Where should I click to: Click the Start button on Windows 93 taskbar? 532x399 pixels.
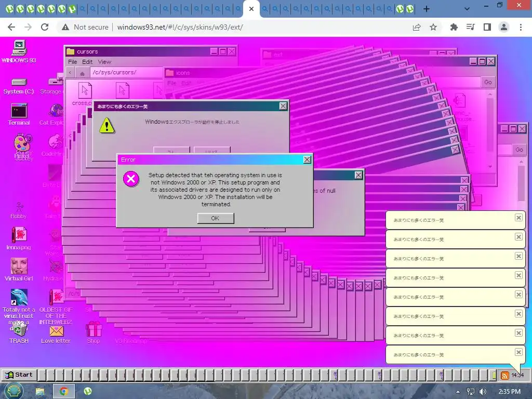pyautogui.click(x=19, y=375)
